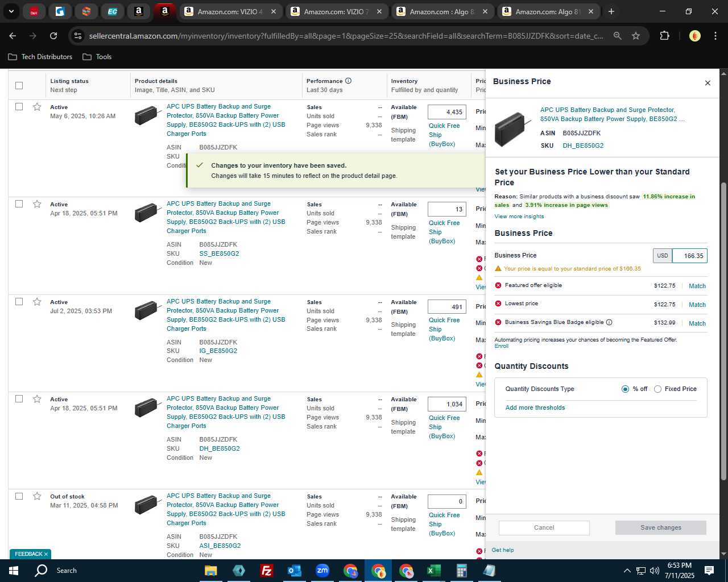Open the Get help link
This screenshot has width=728, height=582.
pos(503,550)
